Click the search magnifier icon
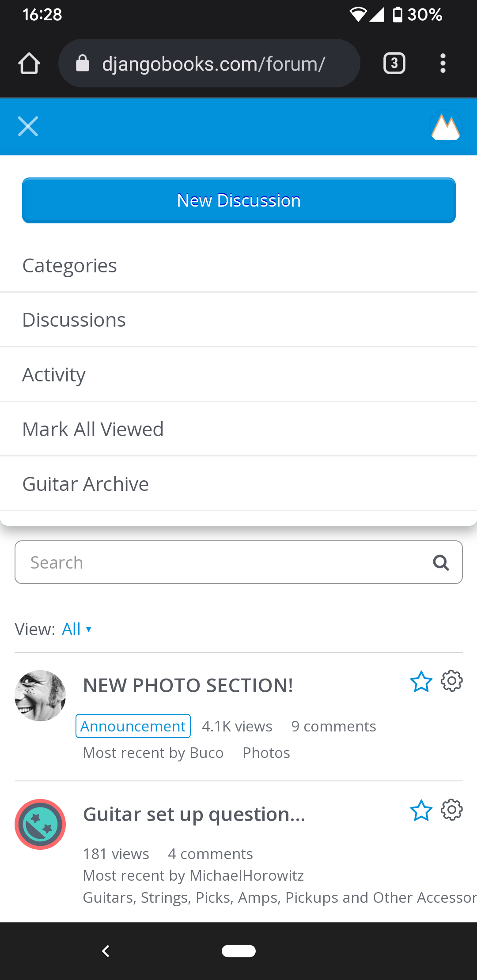Viewport: 477px width, 980px height. pyautogui.click(x=440, y=563)
